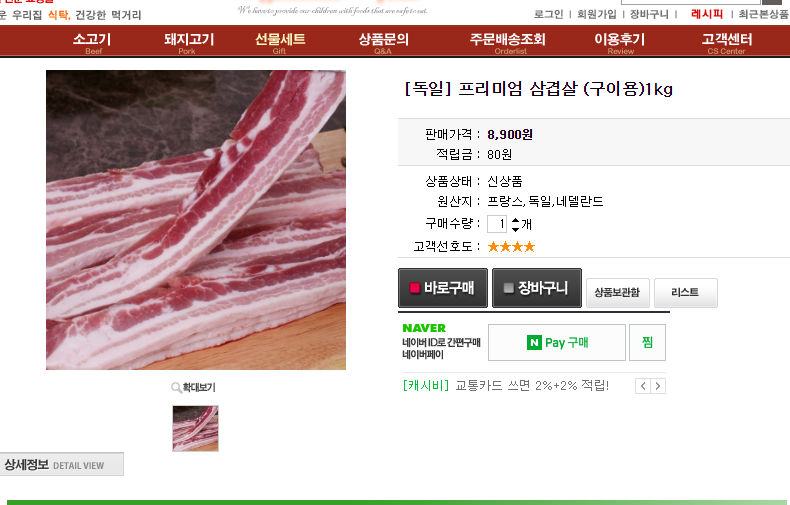This screenshot has width=790, height=505.
Task: Show next Naver promo with right chevron
Action: coord(658,386)
